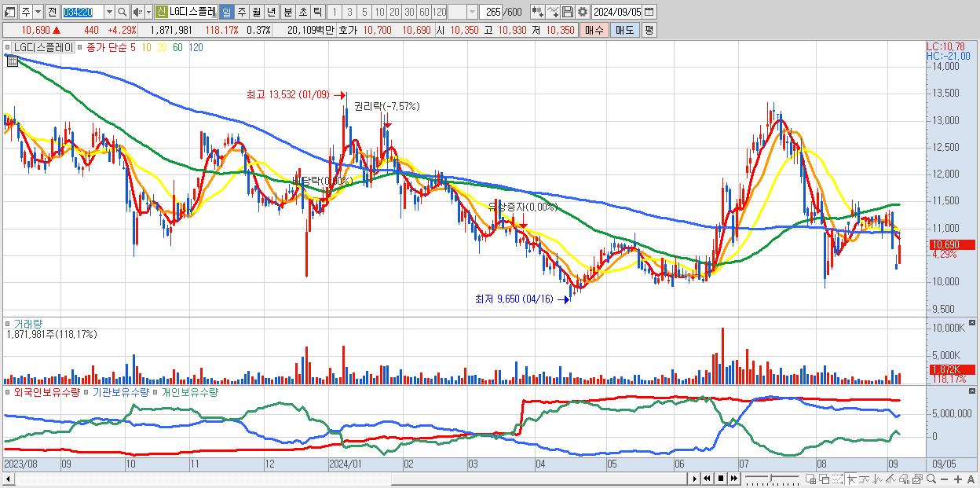Click the fast-forward replay button
Viewport: 980px width, 488px height.
(734, 479)
